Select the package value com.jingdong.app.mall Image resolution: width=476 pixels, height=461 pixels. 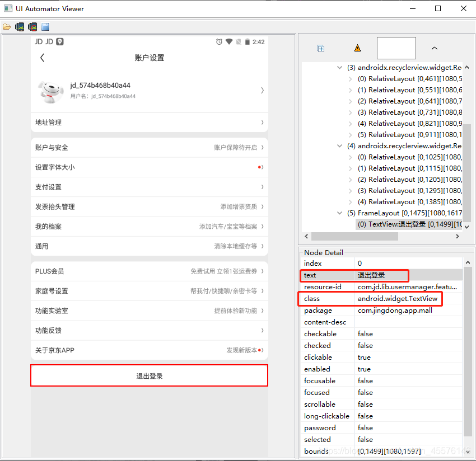pos(395,311)
